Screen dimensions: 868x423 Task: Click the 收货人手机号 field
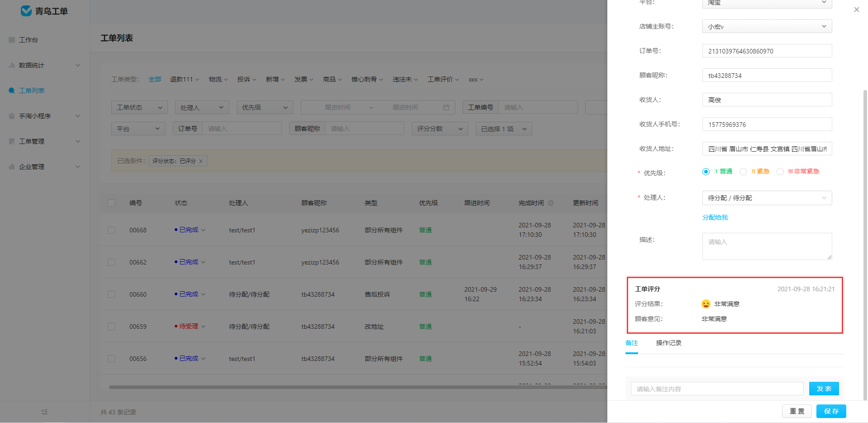[767, 124]
